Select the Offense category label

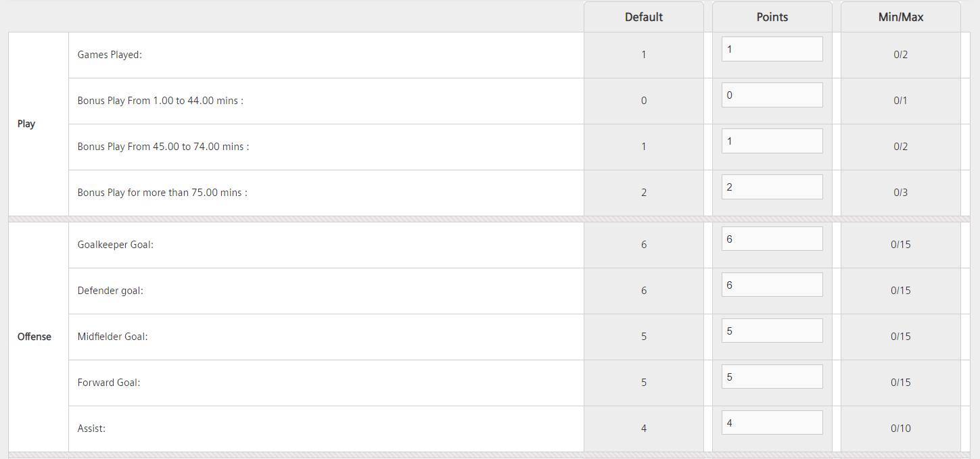[34, 337]
